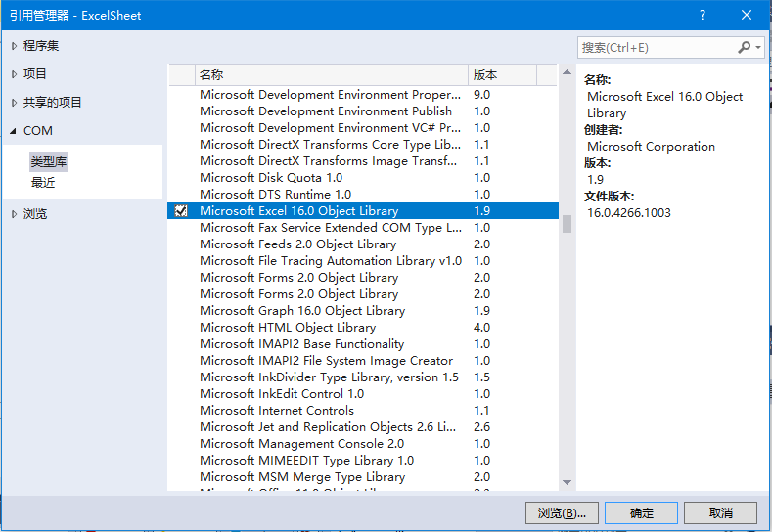The width and height of the screenshot is (772, 532).
Task: Select Microsoft Fax Service Extended COM Type row
Action: 363,228
